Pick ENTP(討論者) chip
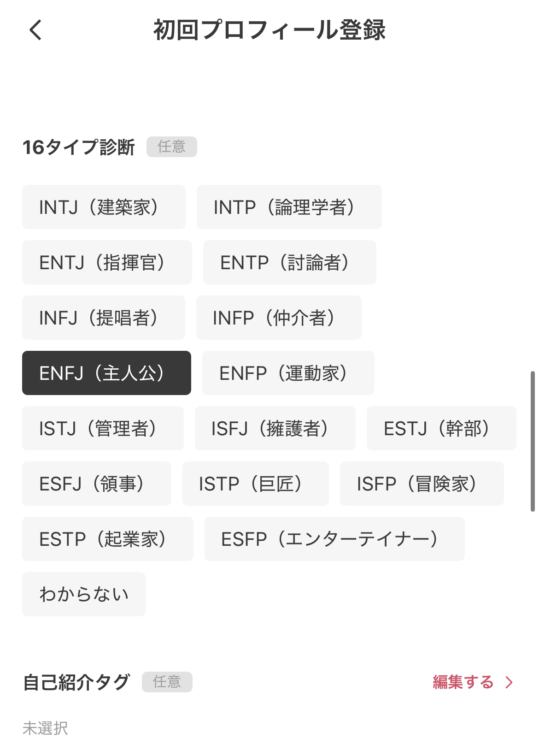The image size is (539, 756). [289, 262]
